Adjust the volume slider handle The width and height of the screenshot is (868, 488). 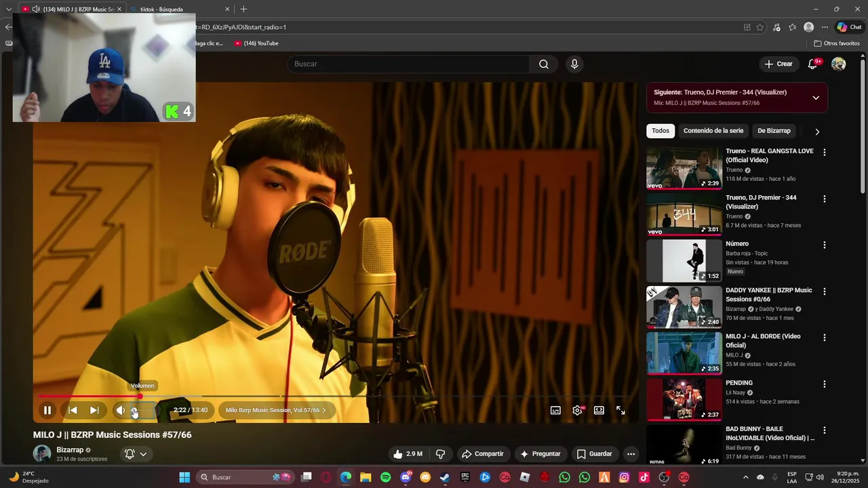point(134,410)
